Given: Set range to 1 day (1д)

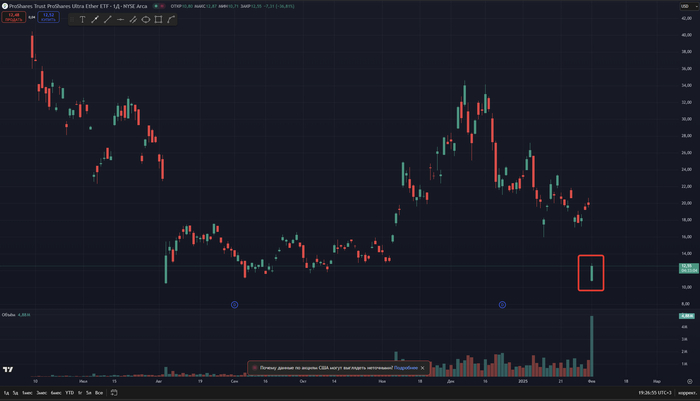Looking at the screenshot, I should point(6,393).
